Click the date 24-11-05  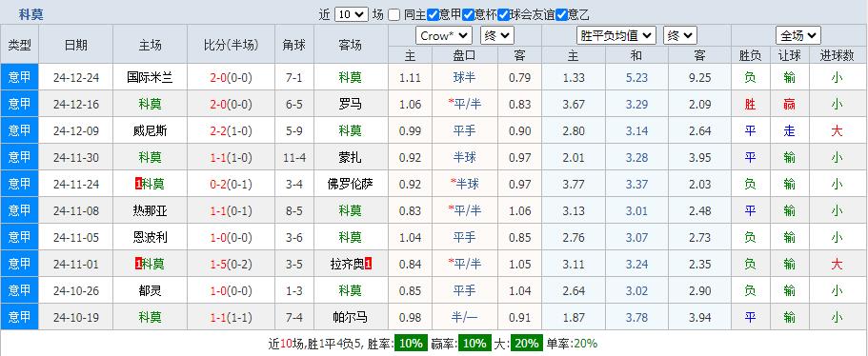pos(76,237)
